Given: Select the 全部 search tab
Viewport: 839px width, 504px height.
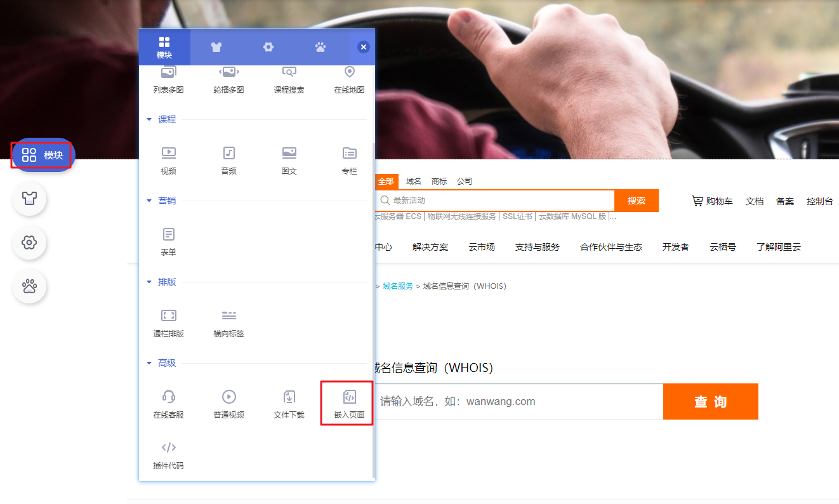Looking at the screenshot, I should [x=386, y=182].
